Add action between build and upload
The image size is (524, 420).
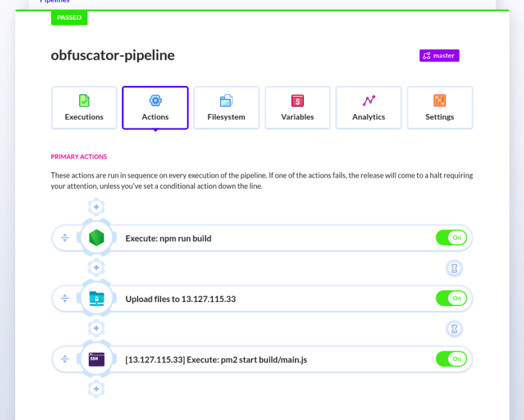pyautogui.click(x=96, y=267)
